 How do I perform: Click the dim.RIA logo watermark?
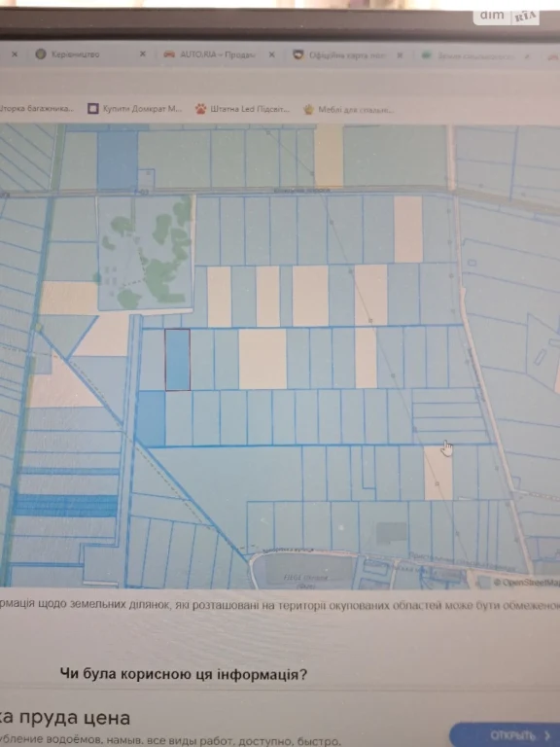(507, 16)
